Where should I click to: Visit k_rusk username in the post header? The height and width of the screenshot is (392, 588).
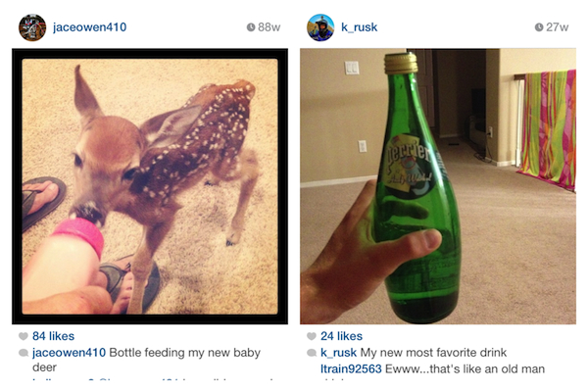pyautogui.click(x=361, y=26)
